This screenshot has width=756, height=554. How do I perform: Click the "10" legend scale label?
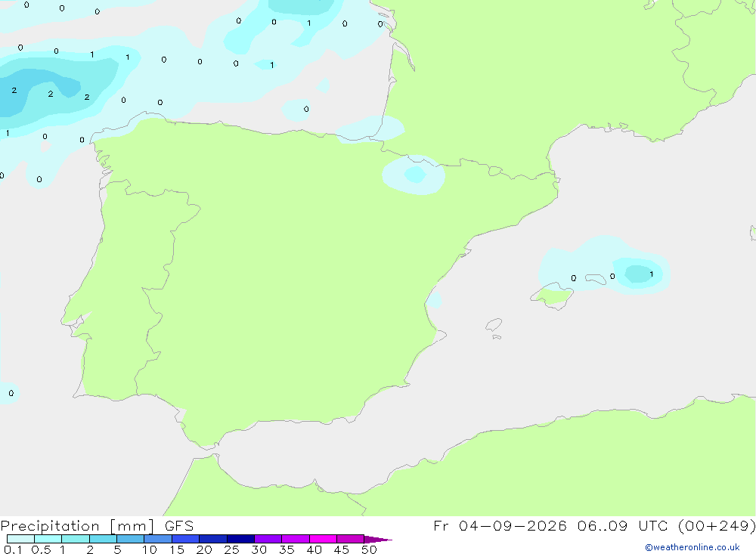150,549
